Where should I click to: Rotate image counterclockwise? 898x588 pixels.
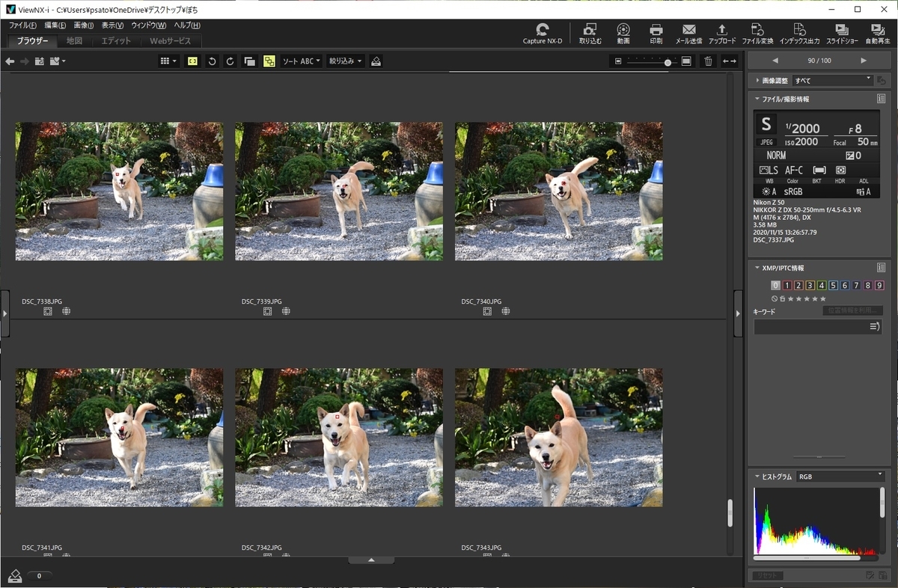tap(212, 61)
